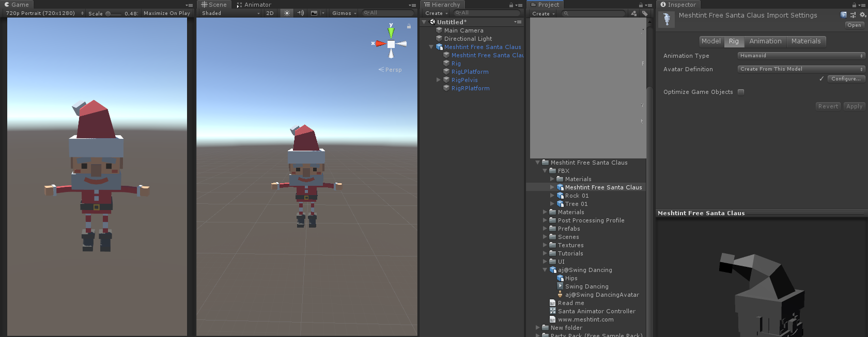Open the Hierarchy panel options menu
This screenshot has width=868, height=337.
coord(518,5)
